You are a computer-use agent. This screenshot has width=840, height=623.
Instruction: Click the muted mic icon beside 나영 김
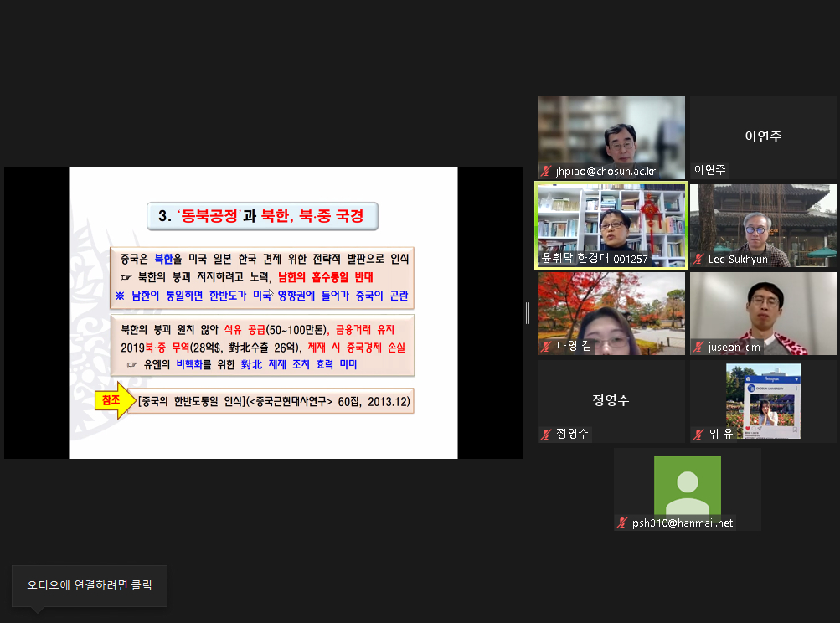tap(545, 346)
